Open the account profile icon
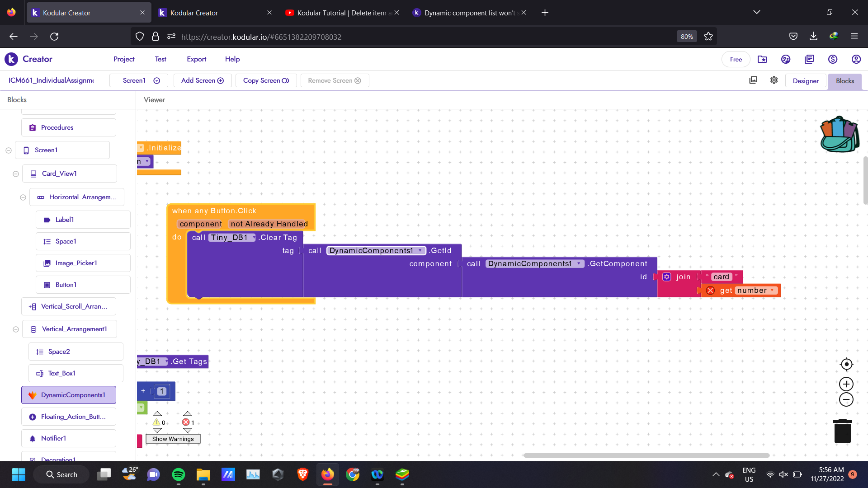The image size is (868, 488). click(x=856, y=59)
